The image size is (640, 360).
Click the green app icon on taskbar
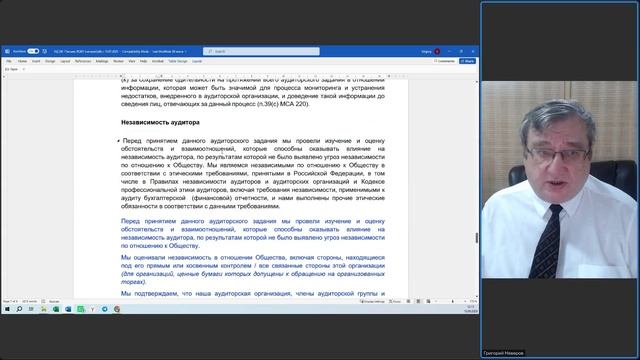pos(80,309)
